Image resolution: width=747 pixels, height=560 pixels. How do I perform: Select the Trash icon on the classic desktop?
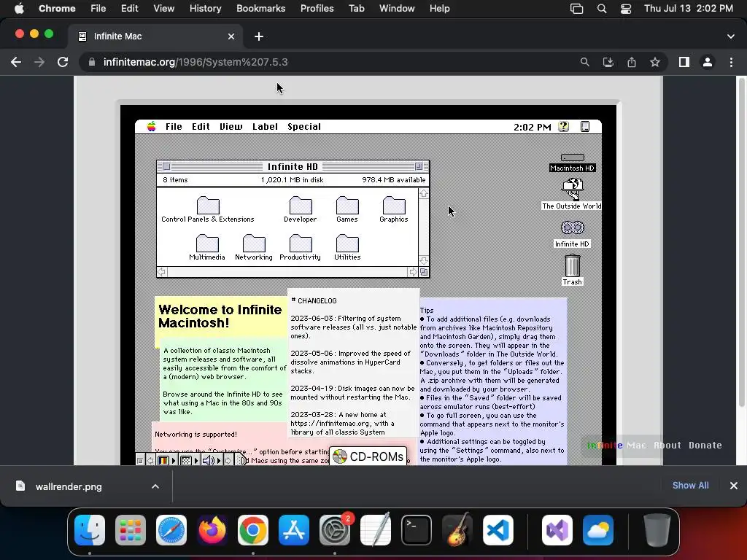click(572, 270)
